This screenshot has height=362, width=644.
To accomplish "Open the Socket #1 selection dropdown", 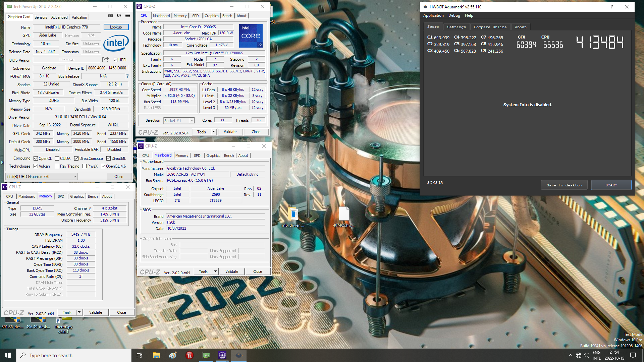I will (x=179, y=121).
